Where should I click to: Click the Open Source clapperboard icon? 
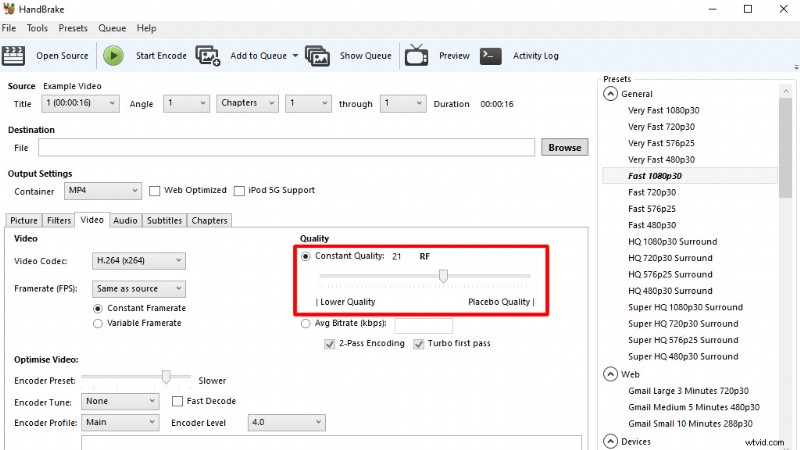[13, 55]
